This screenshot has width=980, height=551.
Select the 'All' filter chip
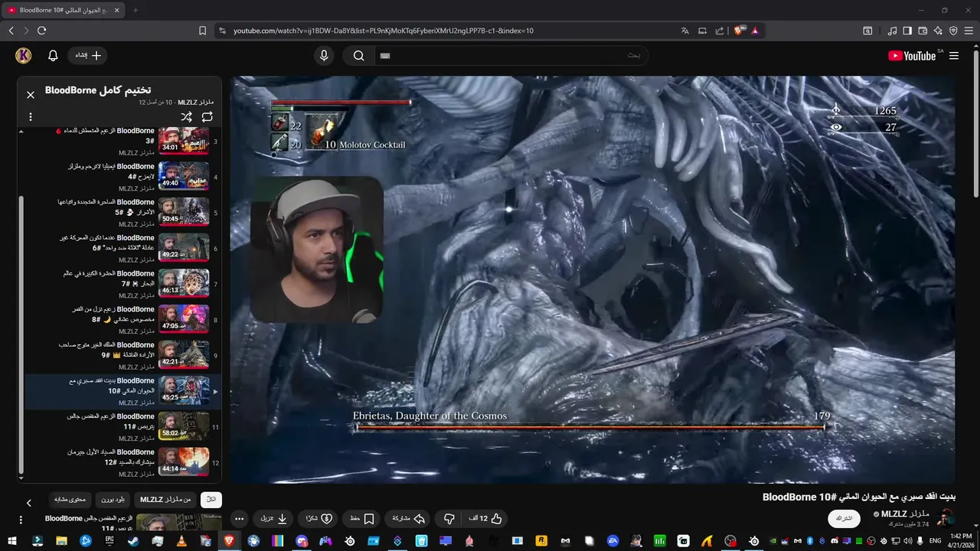(x=211, y=500)
